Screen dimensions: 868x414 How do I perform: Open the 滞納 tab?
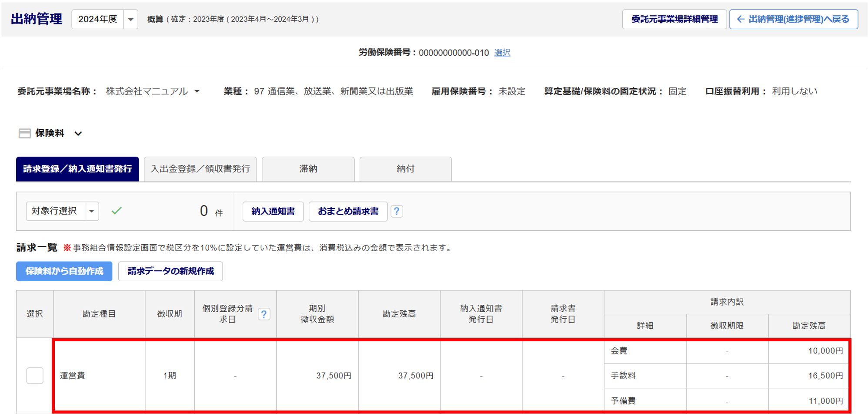(x=308, y=169)
